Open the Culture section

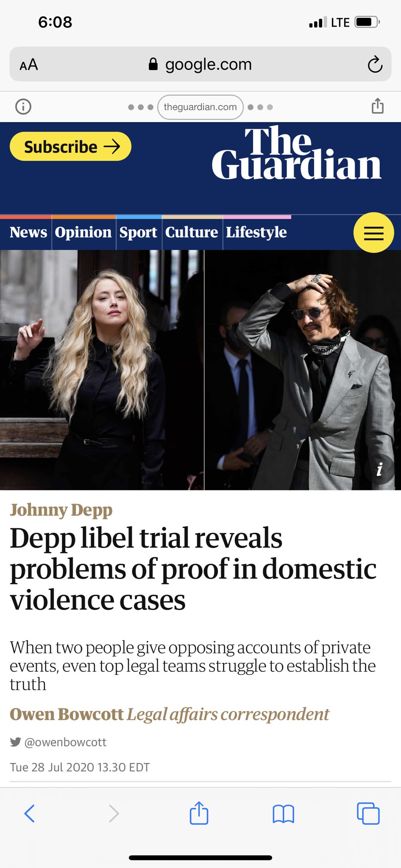pos(192,232)
